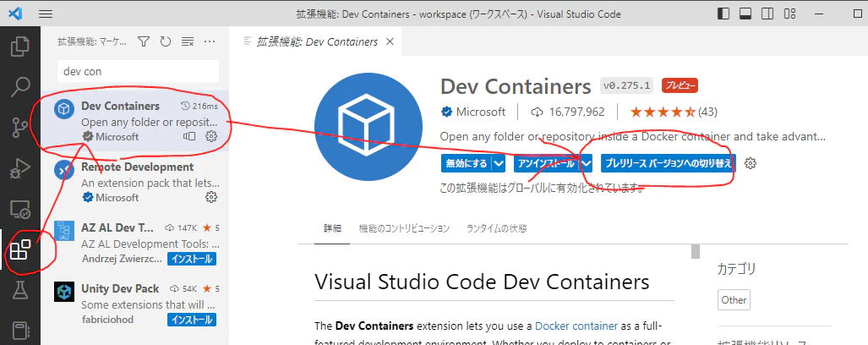The width and height of the screenshot is (868, 345).
Task: Select Dev Containers in the extension list
Action: 134,121
